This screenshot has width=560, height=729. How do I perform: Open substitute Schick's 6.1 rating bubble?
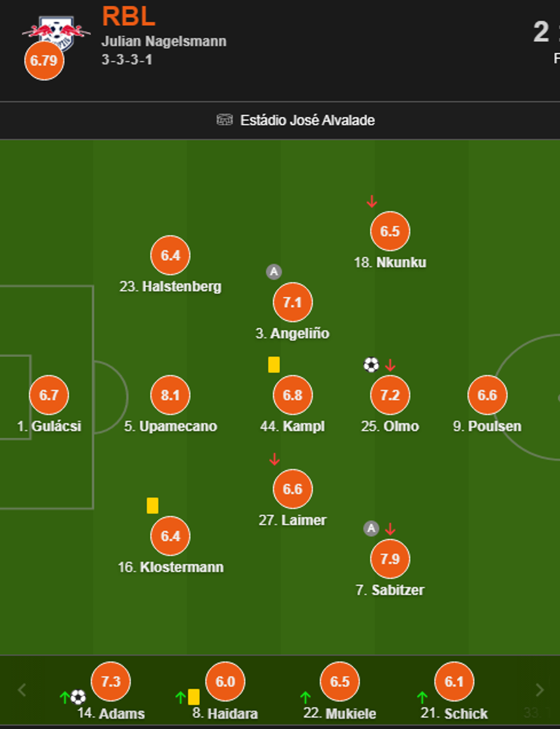tap(454, 682)
